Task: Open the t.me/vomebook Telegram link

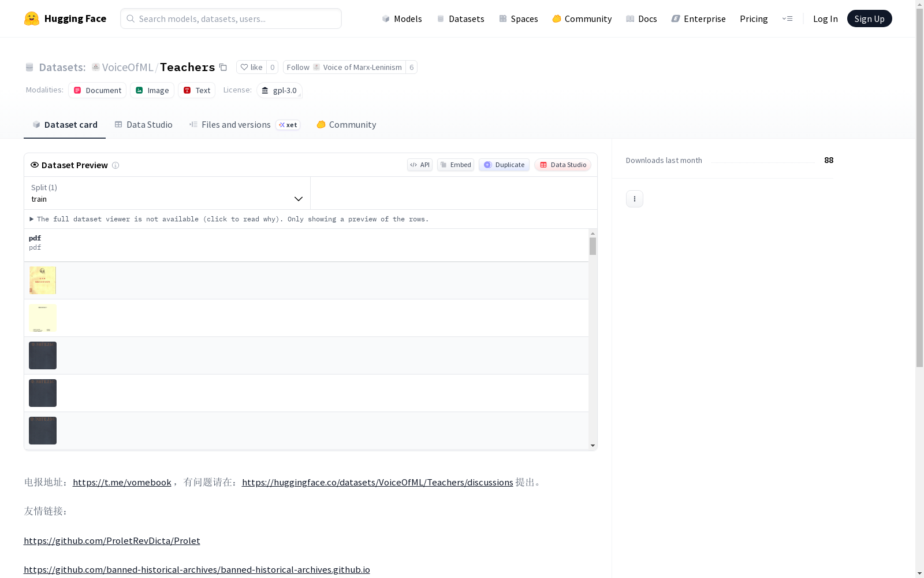Action: [122, 483]
